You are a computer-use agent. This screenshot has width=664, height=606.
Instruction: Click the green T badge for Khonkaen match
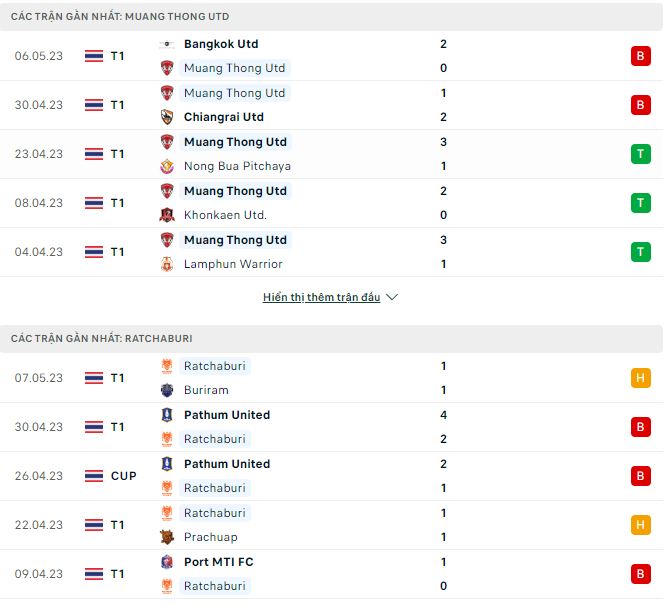pos(640,203)
